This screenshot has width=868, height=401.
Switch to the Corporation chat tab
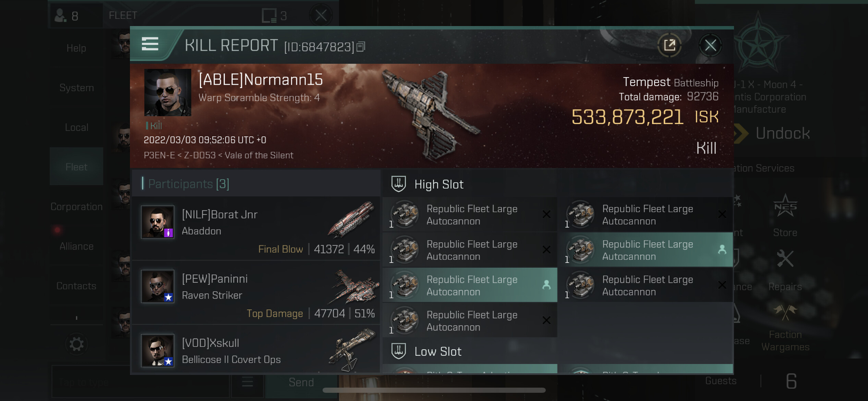(76, 206)
